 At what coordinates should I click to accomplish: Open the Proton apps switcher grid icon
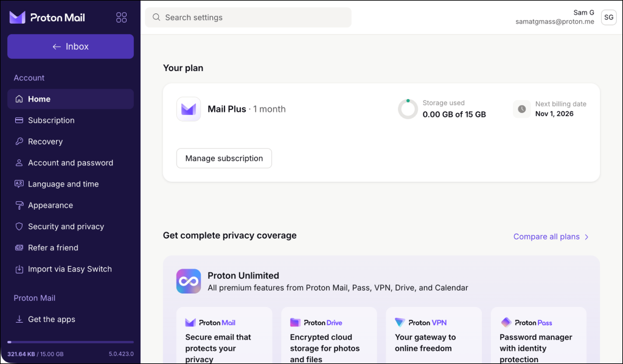[121, 18]
